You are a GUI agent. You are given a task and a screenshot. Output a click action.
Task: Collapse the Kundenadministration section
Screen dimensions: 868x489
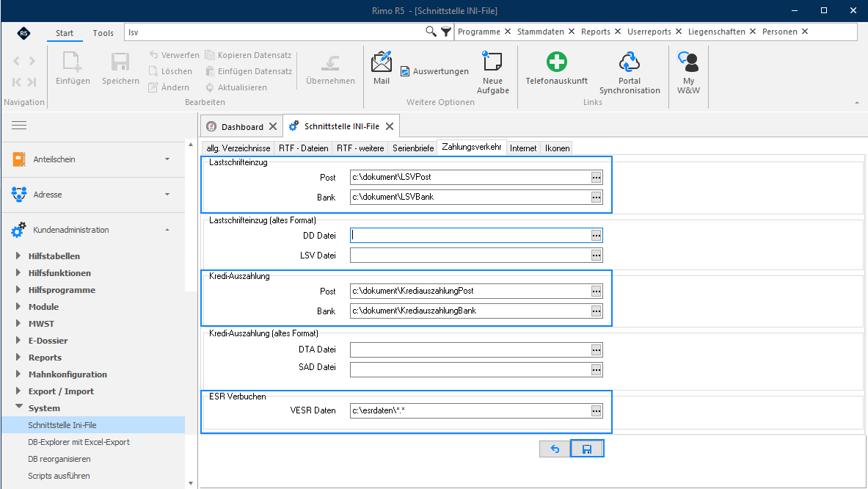tap(167, 230)
